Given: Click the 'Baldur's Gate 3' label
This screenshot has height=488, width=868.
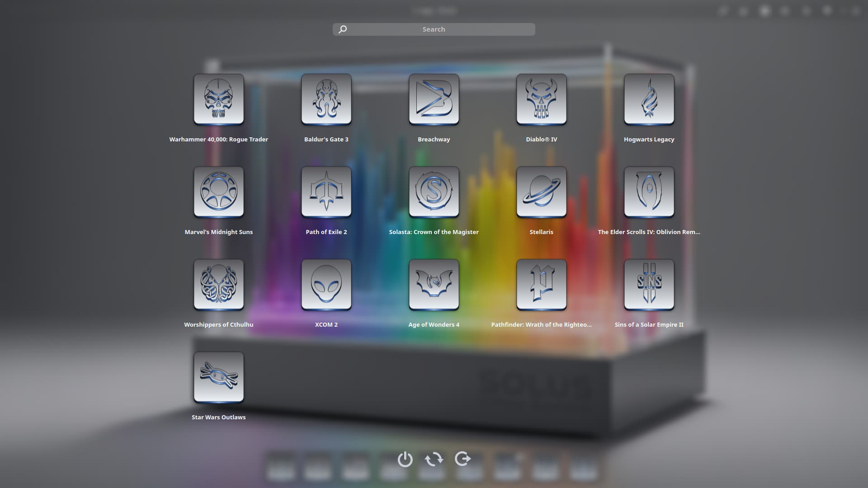Looking at the screenshot, I should [326, 139].
